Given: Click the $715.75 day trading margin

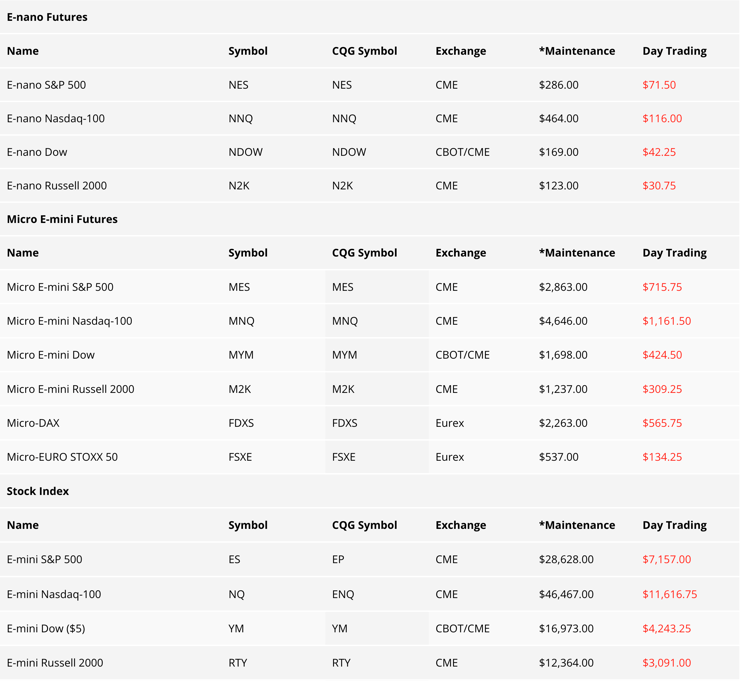Looking at the screenshot, I should 662,287.
